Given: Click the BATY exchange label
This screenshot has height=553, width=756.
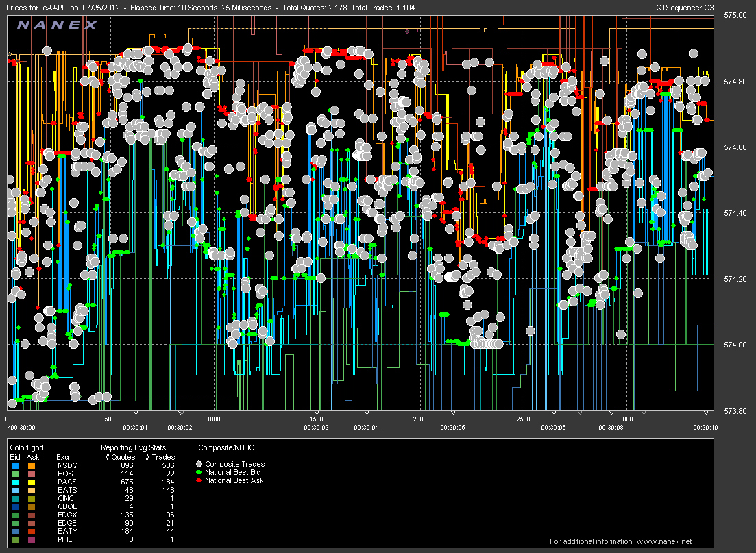Looking at the screenshot, I should (x=67, y=531).
